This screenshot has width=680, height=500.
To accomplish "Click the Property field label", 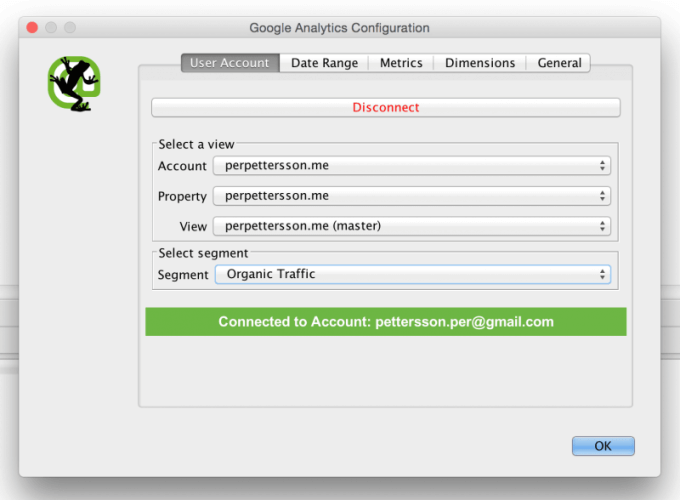I will [x=182, y=196].
